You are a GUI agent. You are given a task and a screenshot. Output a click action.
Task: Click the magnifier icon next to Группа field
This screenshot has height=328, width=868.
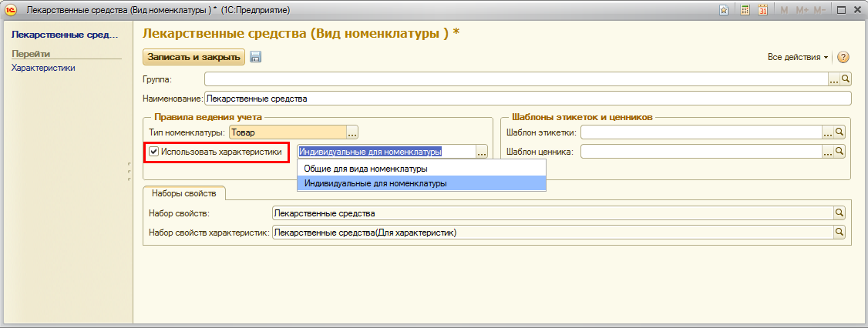[846, 79]
